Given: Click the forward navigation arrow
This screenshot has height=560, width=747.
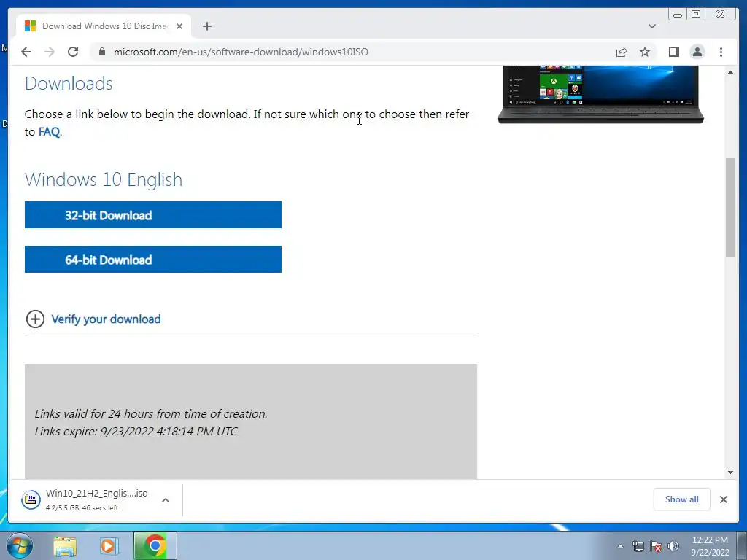Looking at the screenshot, I should pos(50,52).
